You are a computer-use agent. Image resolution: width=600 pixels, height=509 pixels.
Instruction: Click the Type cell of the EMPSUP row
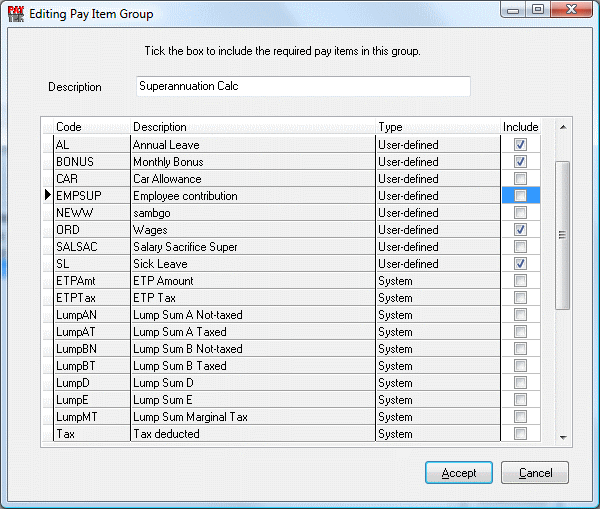click(438, 196)
